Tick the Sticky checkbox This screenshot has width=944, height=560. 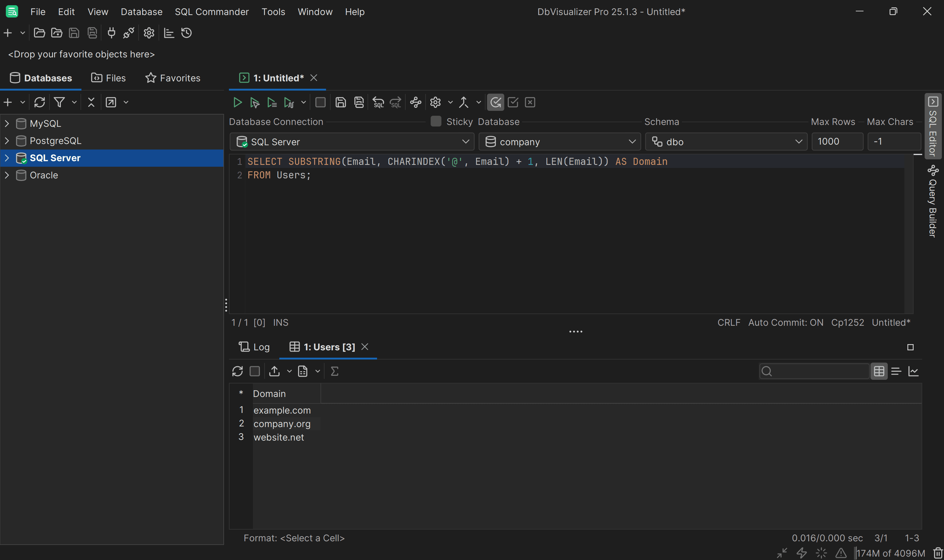tap(436, 121)
